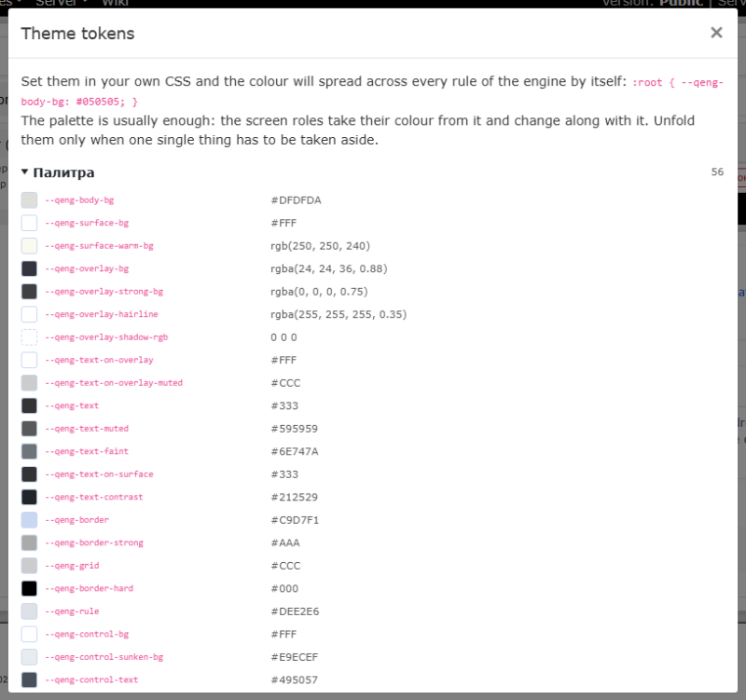Viewport: 746px width, 700px height.
Task: Select the token name --qeng-overlay-hairline
Action: pyautogui.click(x=102, y=314)
